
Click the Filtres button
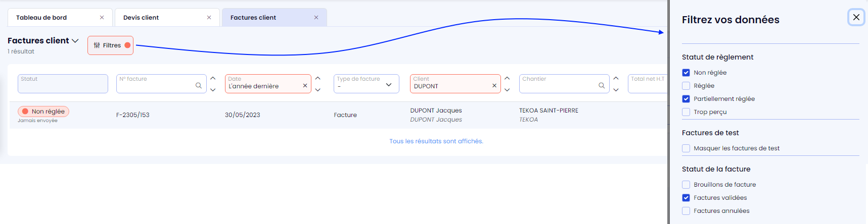pyautogui.click(x=110, y=45)
